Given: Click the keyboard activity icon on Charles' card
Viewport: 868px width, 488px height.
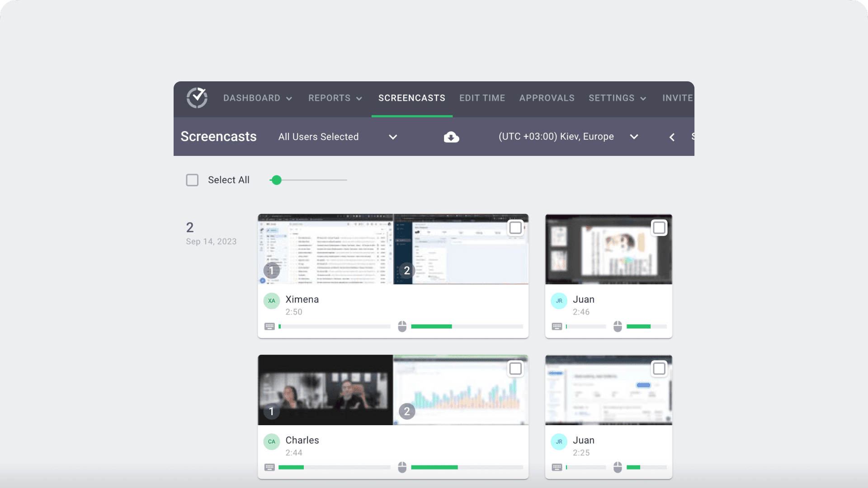Looking at the screenshot, I should (x=270, y=467).
